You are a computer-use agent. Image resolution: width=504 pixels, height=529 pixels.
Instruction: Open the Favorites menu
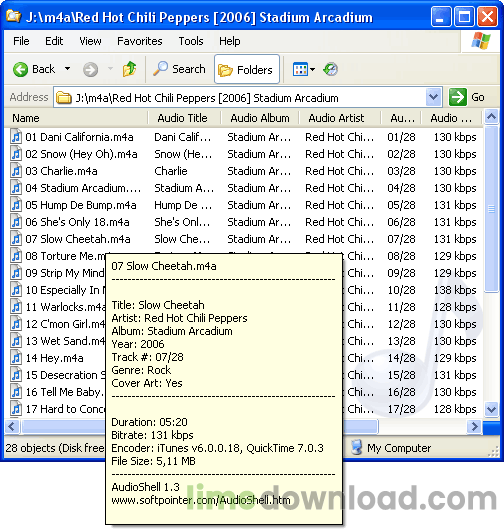pos(140,41)
